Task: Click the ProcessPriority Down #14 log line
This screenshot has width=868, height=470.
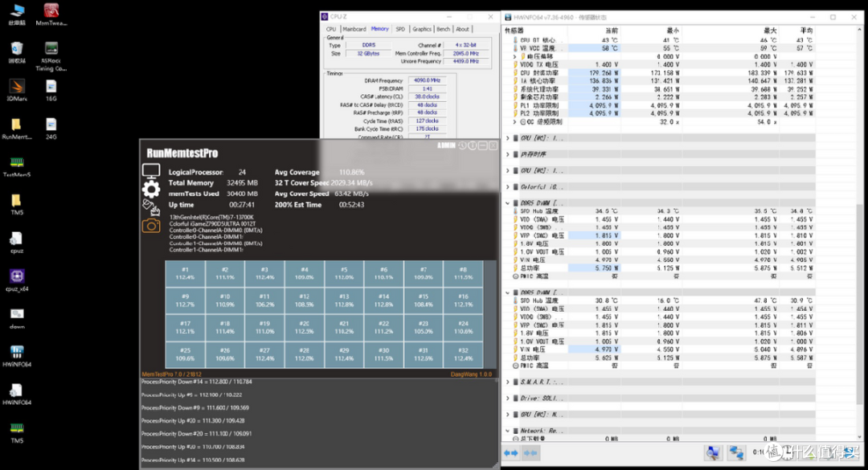Action: (197, 382)
